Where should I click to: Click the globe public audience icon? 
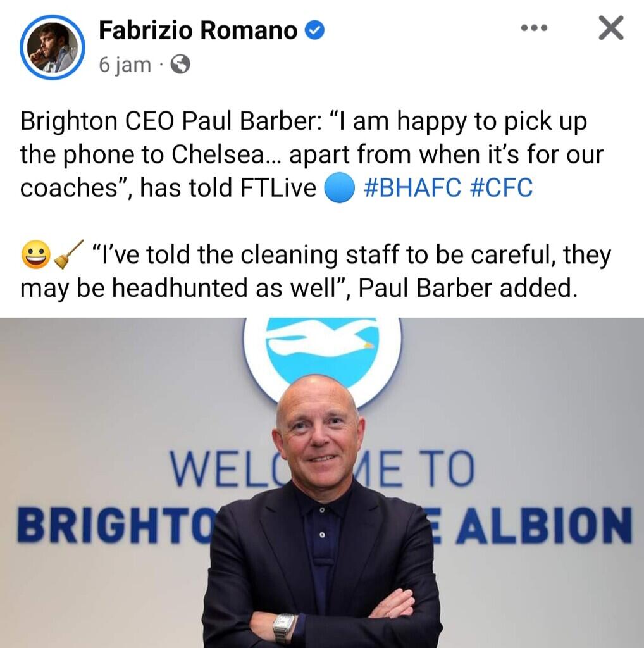pos(180,65)
